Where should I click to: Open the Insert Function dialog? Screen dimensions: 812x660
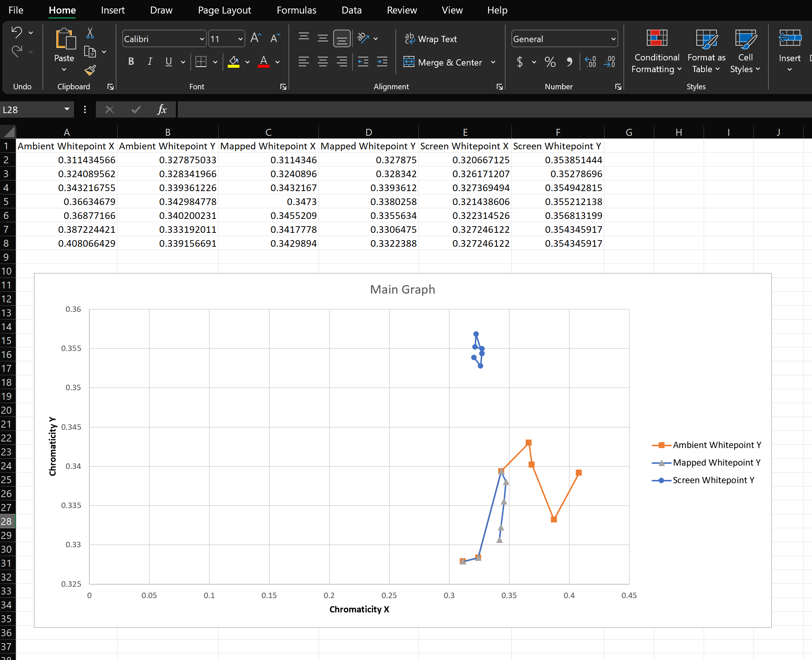(x=162, y=109)
